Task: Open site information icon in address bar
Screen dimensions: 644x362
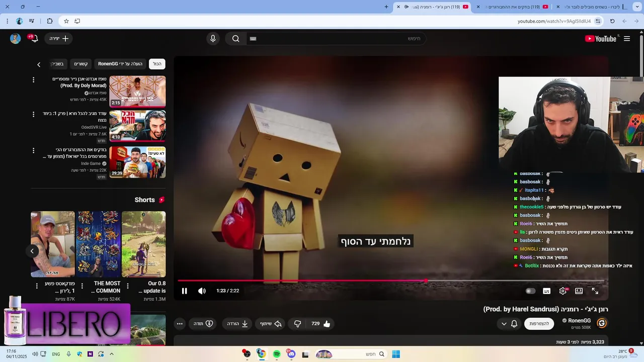Action: tap(598, 21)
